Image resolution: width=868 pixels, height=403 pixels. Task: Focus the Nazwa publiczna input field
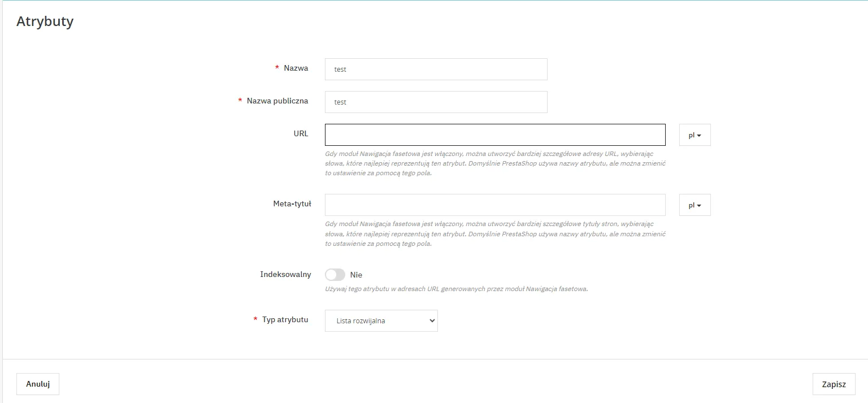click(436, 102)
